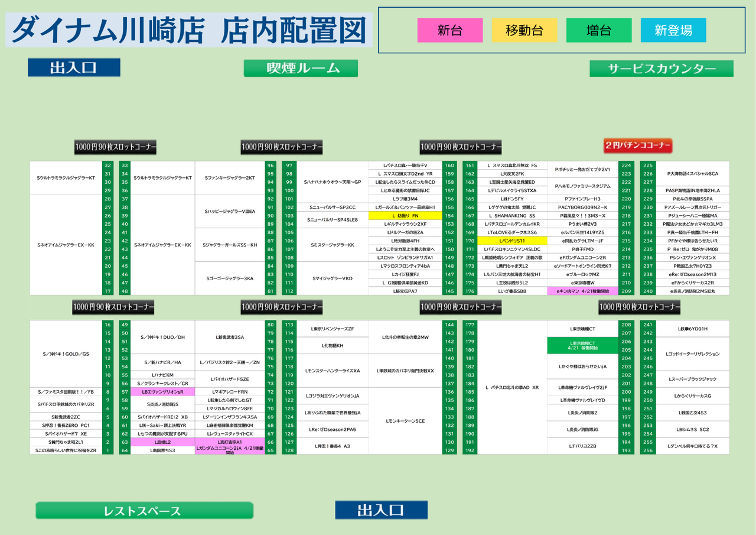Click the ダイナム川崎店 店内配置図 title
This screenshot has width=756, height=535.
pos(189,30)
